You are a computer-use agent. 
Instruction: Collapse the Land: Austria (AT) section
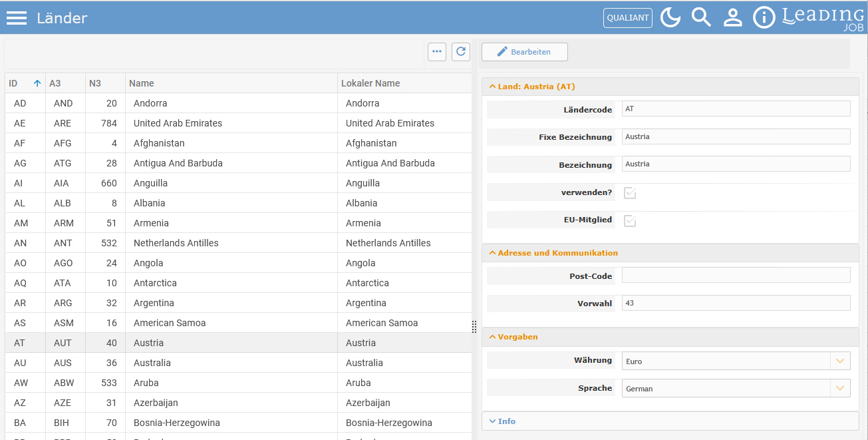[x=670, y=87]
